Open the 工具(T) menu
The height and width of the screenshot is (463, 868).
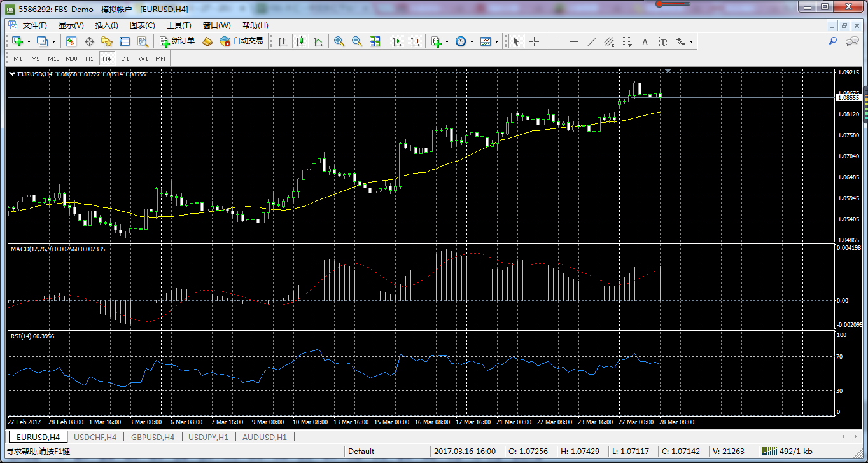click(179, 25)
